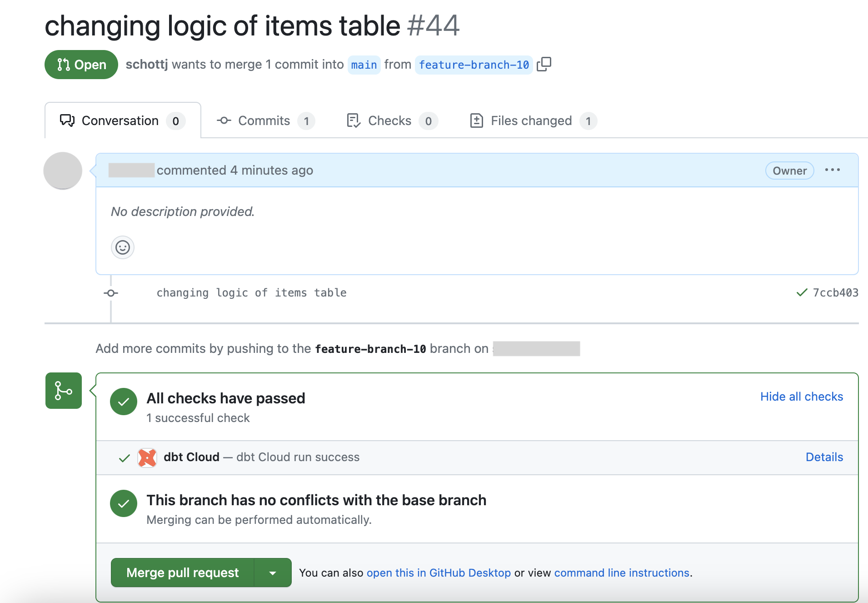Click the commenter's avatar thumbnail
This screenshot has width=868, height=603.
tap(62, 170)
